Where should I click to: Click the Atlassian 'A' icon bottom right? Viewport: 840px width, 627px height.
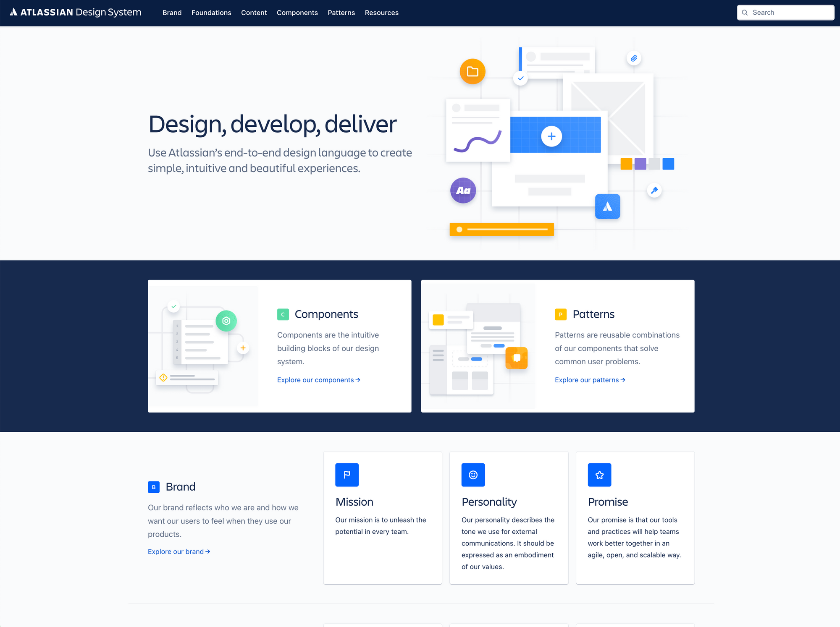[607, 206]
